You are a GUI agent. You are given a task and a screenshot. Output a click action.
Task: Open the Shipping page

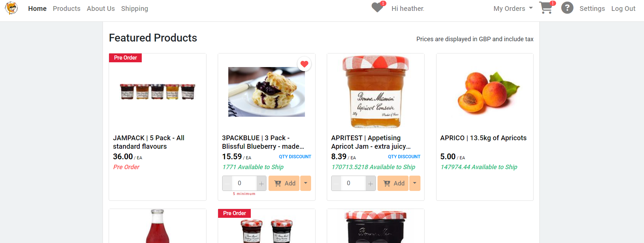coord(135,9)
